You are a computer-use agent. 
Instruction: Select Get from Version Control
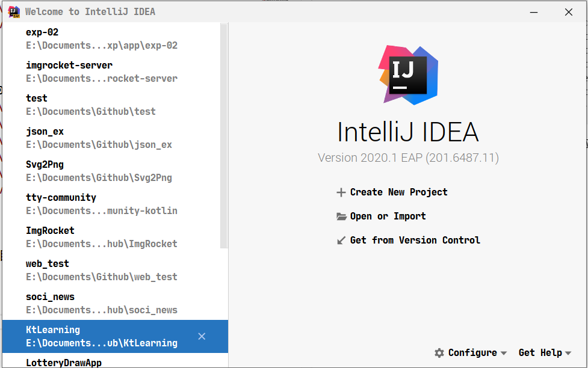[x=415, y=241]
